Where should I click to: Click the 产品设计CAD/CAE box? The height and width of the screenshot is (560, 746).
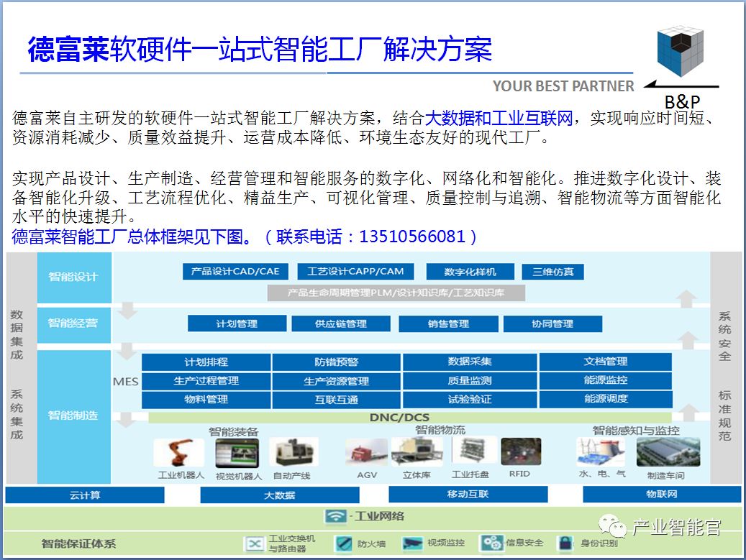click(x=235, y=272)
